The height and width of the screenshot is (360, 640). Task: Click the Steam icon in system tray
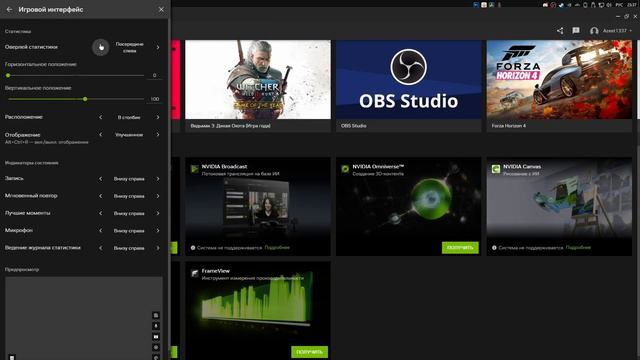tap(561, 5)
